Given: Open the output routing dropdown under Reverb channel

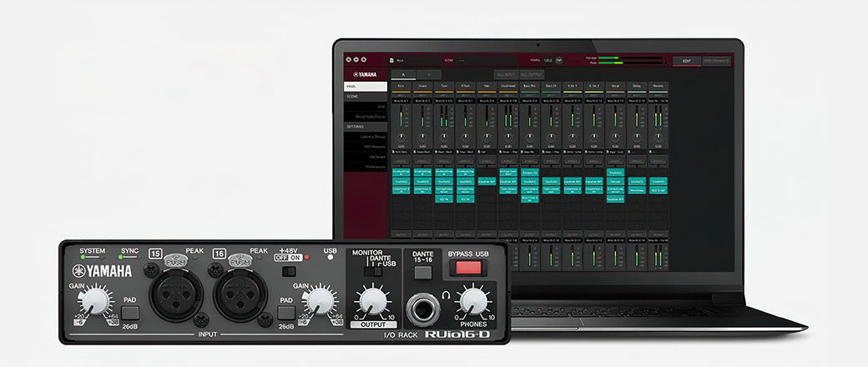Looking at the screenshot, I should coord(659,240).
